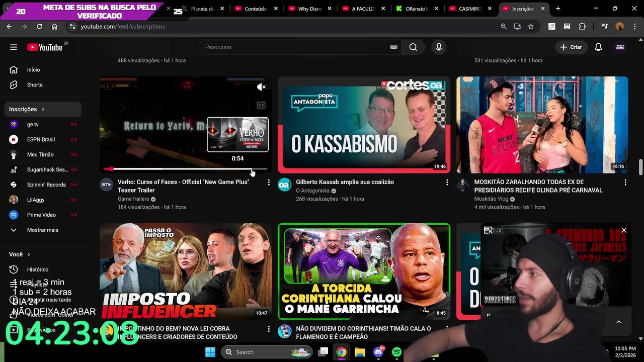
Task: Open more options for the Gilberto Kassab video
Action: (447, 183)
